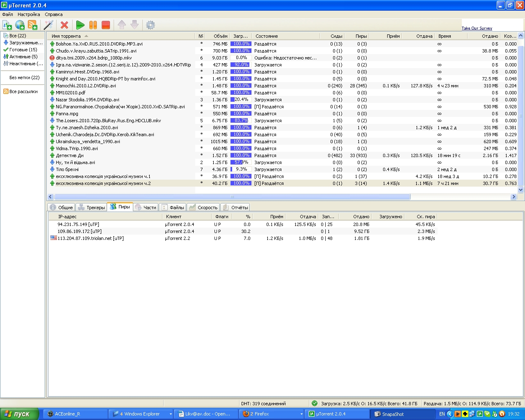525x420 pixels.
Task: Stop torrent using the red stop button
Action: pos(106,25)
